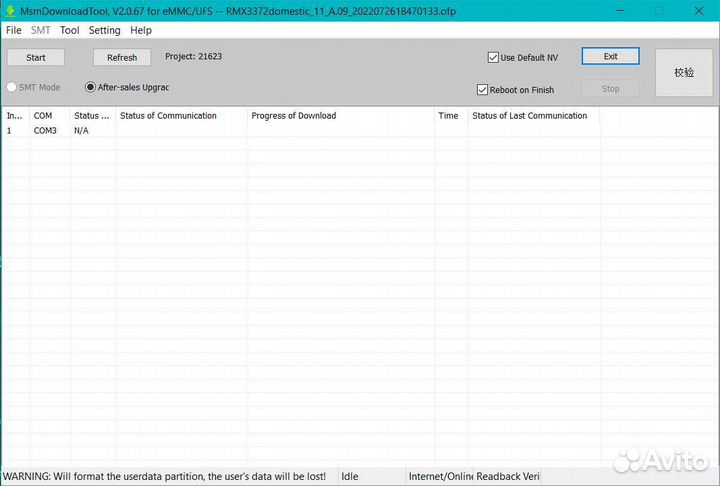
Task: Click the MsmDownloadTool app icon in title bar
Action: [x=10, y=10]
